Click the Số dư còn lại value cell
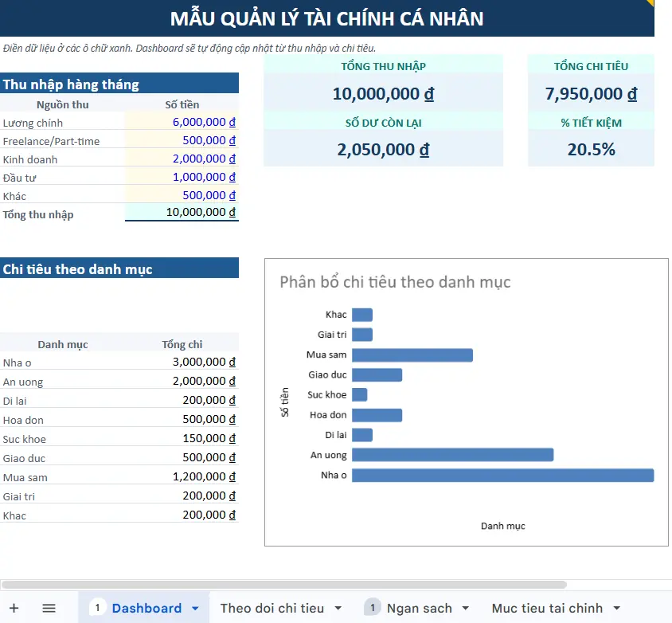The width and height of the screenshot is (672, 623). (x=383, y=149)
